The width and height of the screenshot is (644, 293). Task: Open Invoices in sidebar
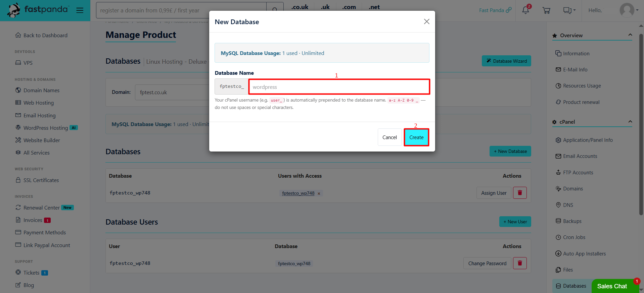(x=33, y=220)
